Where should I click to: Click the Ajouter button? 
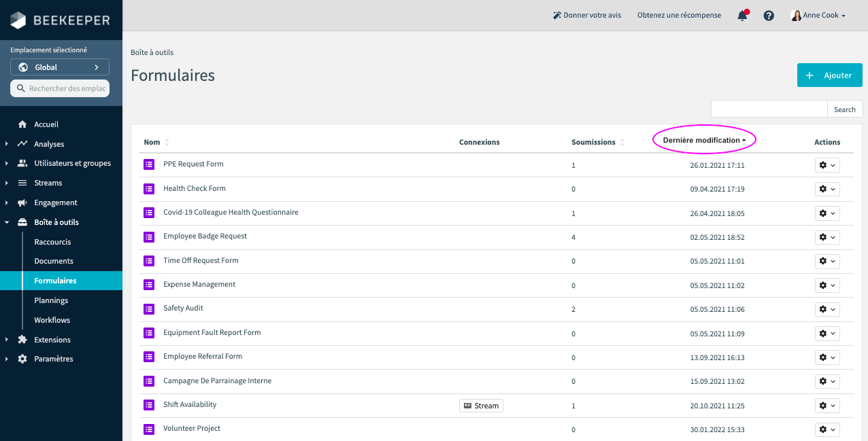[x=830, y=75]
